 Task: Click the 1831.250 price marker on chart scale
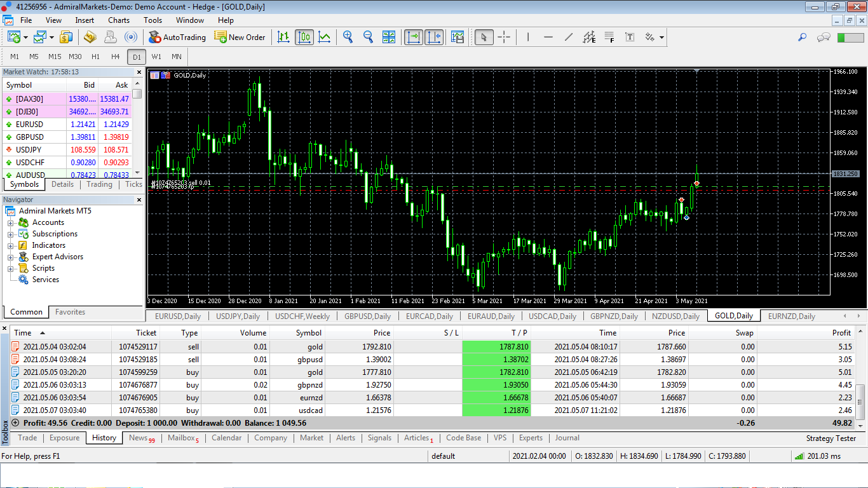(846, 173)
